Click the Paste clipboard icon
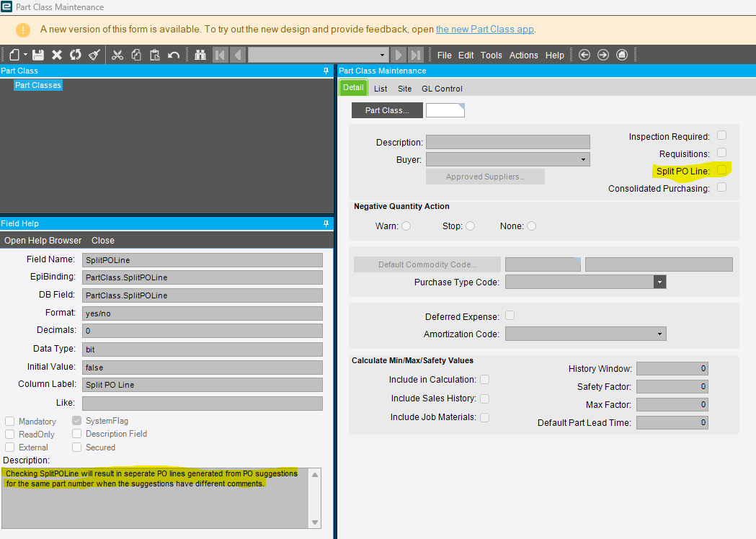 155,55
